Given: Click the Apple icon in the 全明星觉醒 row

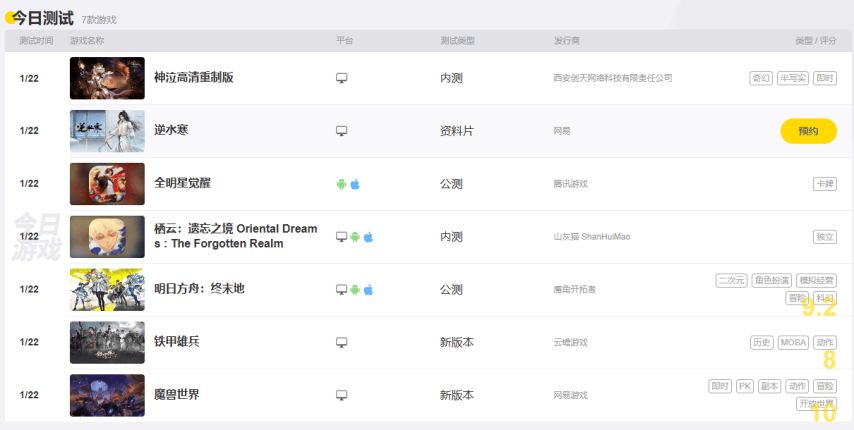Looking at the screenshot, I should (354, 184).
